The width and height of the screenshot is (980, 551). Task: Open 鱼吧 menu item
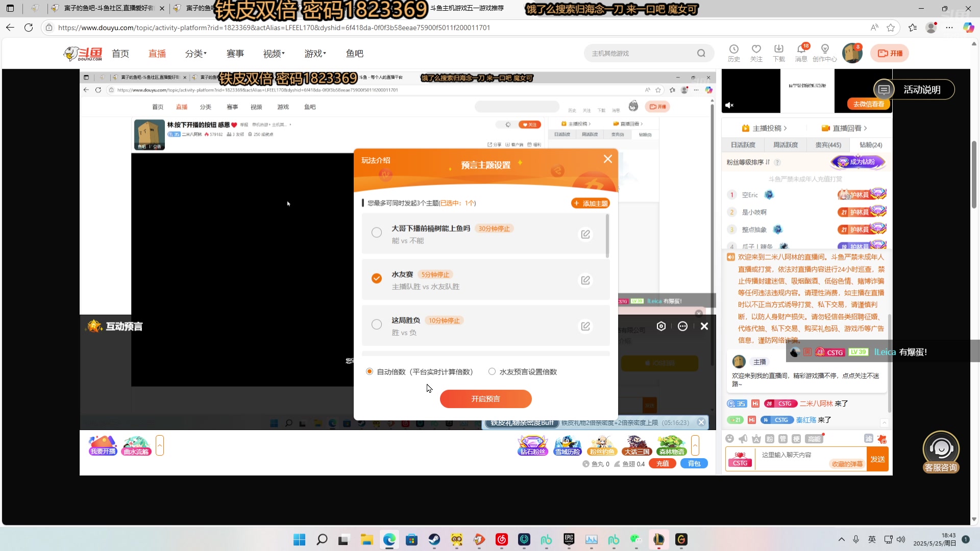tap(355, 54)
